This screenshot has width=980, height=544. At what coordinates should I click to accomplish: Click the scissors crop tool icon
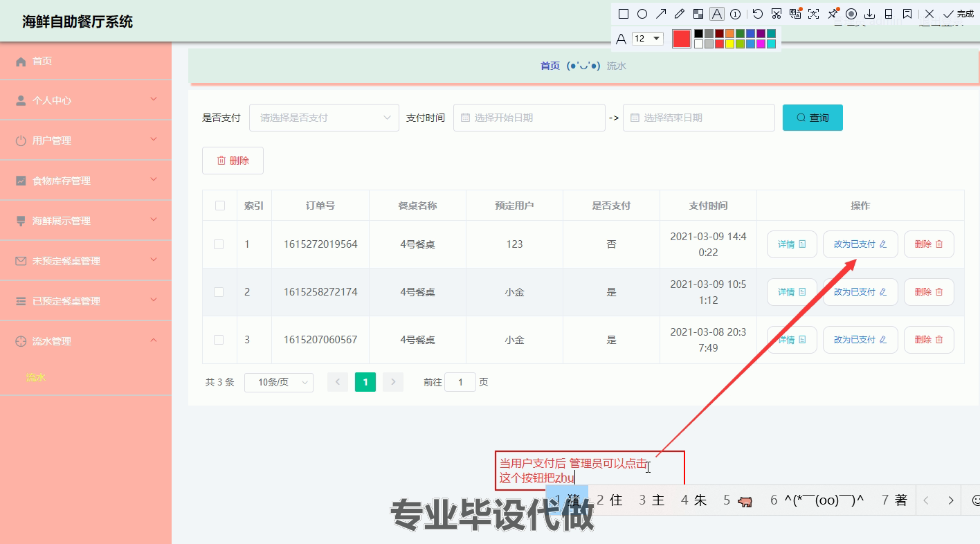[x=777, y=14]
